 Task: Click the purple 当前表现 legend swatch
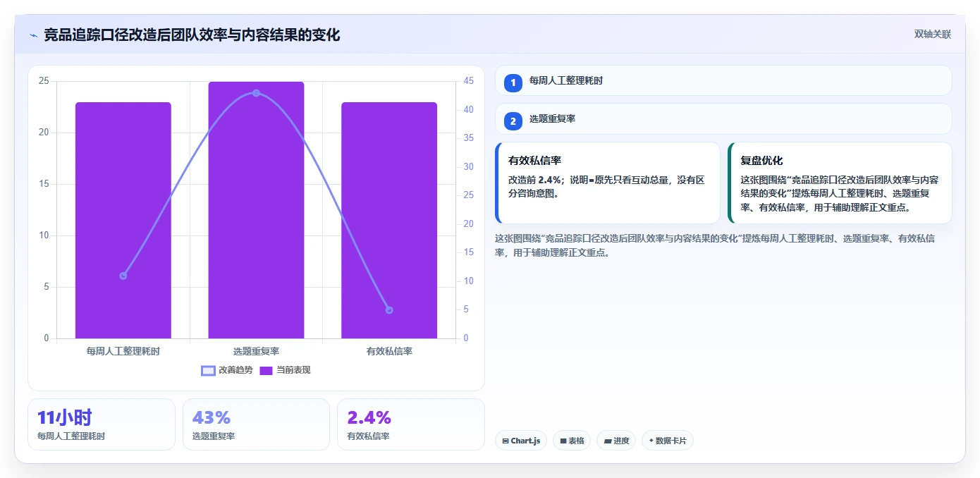pos(266,371)
